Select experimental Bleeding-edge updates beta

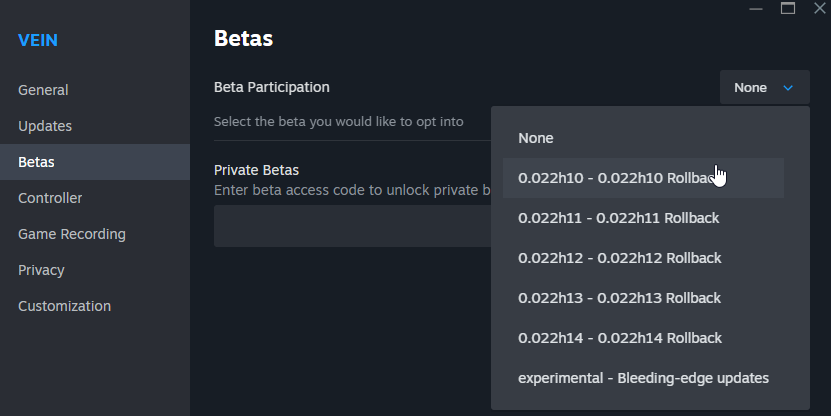643,378
